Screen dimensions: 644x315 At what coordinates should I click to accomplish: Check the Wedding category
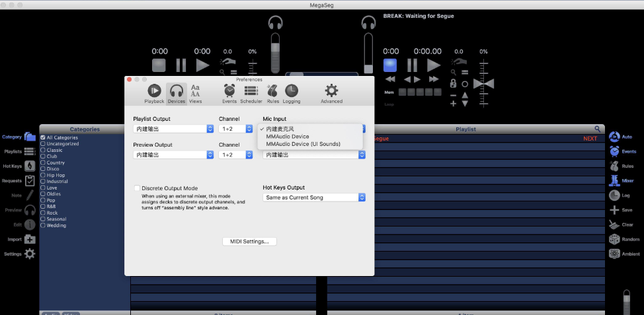(43, 226)
